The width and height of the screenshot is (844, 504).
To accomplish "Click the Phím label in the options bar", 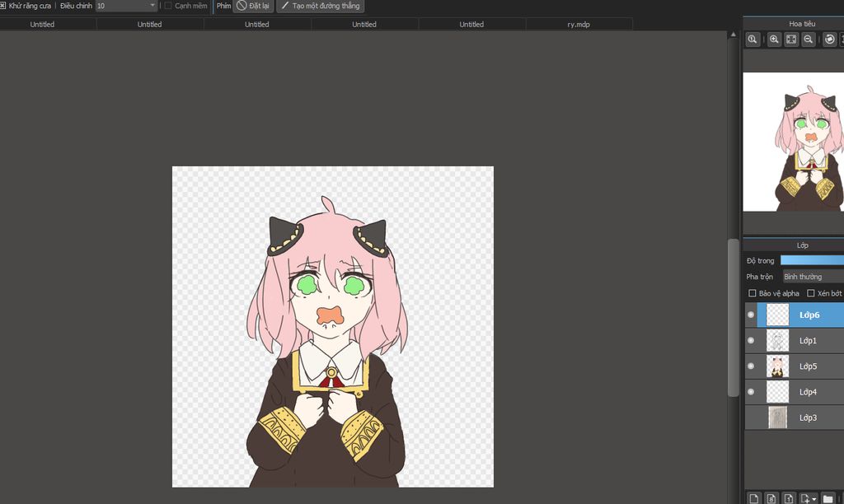I will point(224,6).
